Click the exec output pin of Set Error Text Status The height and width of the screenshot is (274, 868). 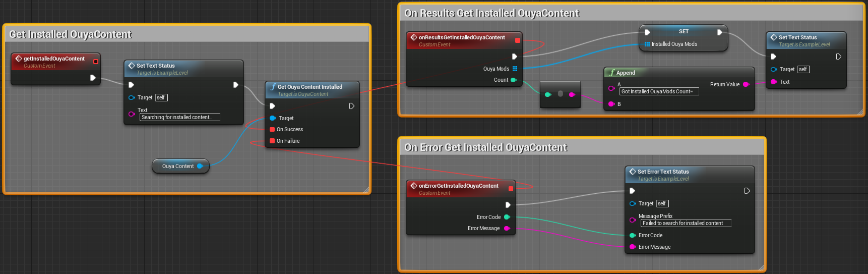747,191
